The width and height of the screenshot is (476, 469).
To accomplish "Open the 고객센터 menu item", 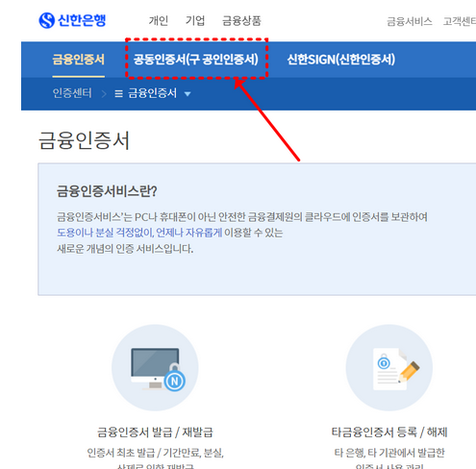I will 460,21.
